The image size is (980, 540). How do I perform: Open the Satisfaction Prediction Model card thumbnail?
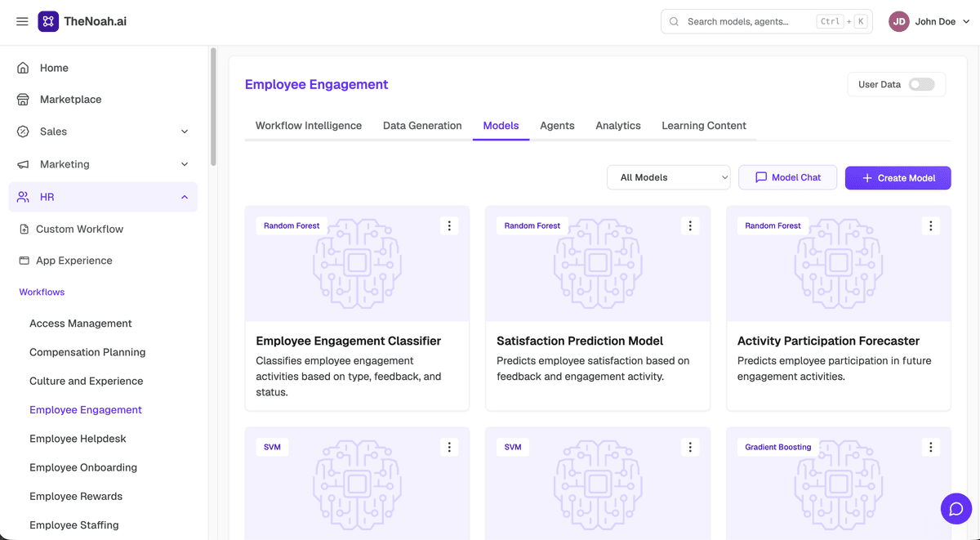[598, 263]
